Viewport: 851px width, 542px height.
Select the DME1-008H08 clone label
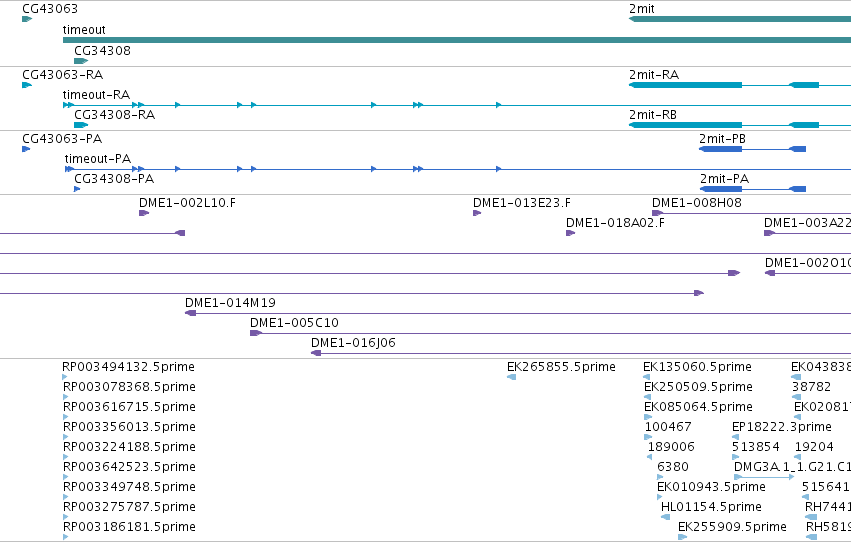click(697, 203)
